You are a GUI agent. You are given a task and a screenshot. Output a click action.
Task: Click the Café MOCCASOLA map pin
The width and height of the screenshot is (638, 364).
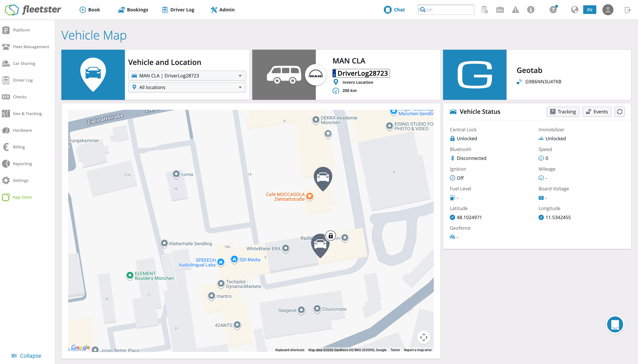pos(310,196)
